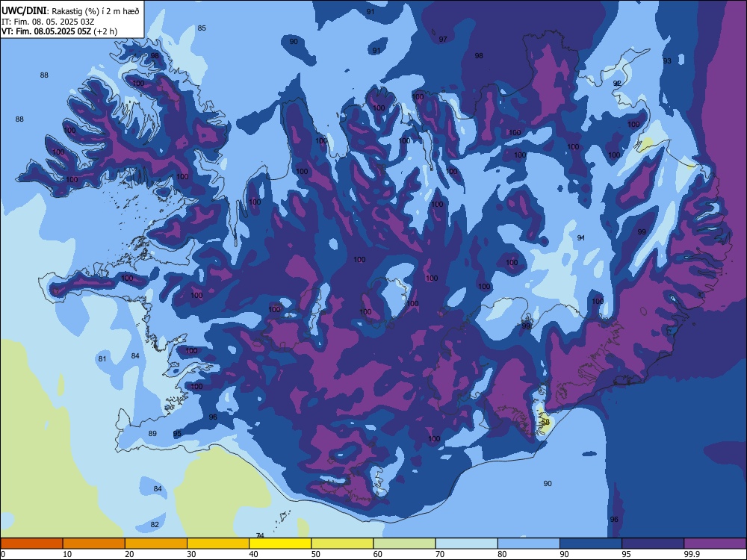The height and width of the screenshot is (560, 747).
Task: Click the legend tick label 30
Action: [191, 554]
